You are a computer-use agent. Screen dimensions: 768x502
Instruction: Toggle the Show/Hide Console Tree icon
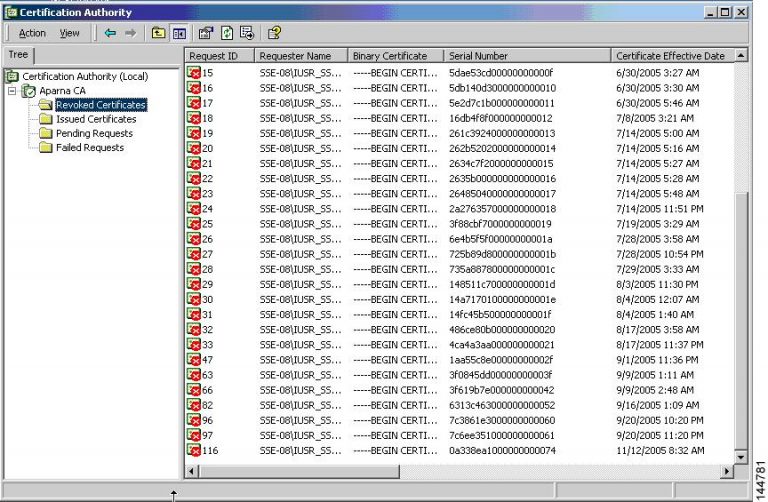[x=179, y=33]
